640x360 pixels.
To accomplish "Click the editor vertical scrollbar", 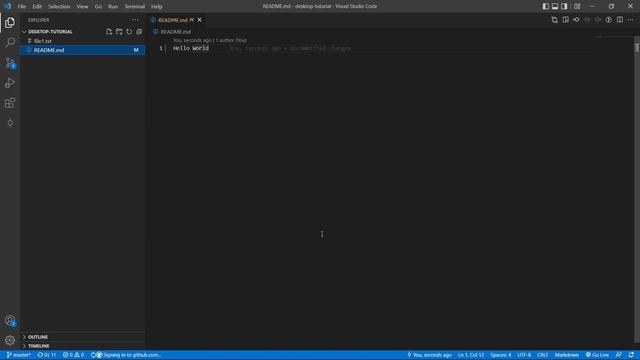I will pyautogui.click(x=637, y=188).
